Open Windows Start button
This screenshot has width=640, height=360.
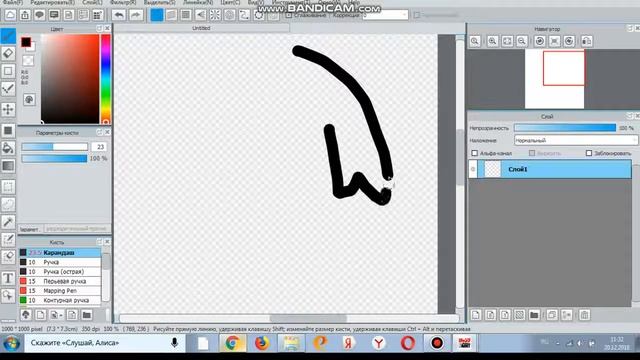(11, 343)
